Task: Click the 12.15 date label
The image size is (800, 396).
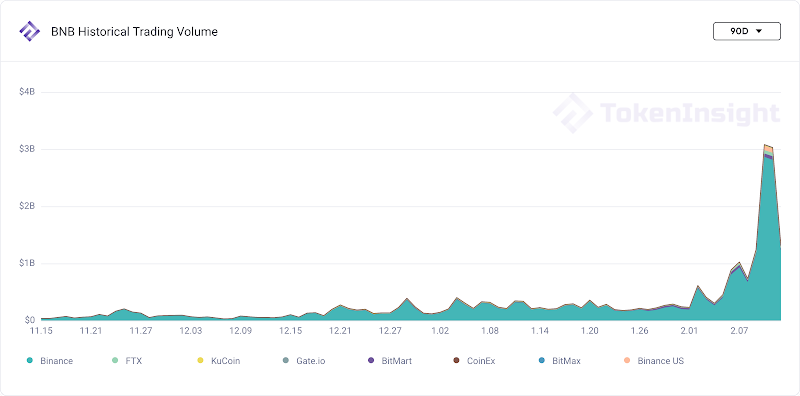Action: click(x=290, y=331)
